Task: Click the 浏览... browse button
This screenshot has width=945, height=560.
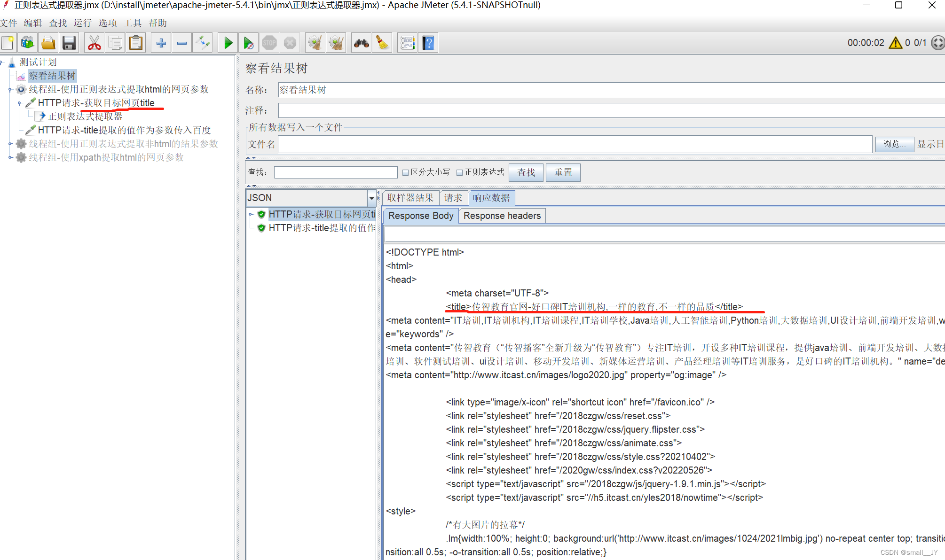Action: click(x=894, y=144)
